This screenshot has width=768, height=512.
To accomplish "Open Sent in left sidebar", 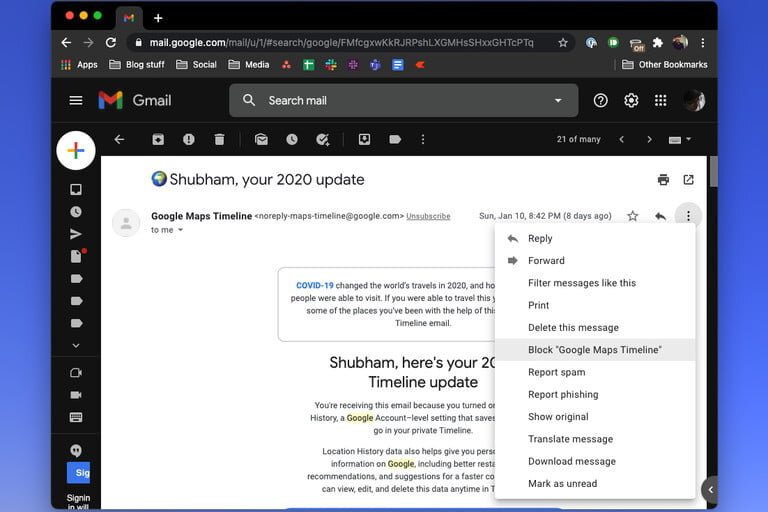I will pyautogui.click(x=76, y=234).
